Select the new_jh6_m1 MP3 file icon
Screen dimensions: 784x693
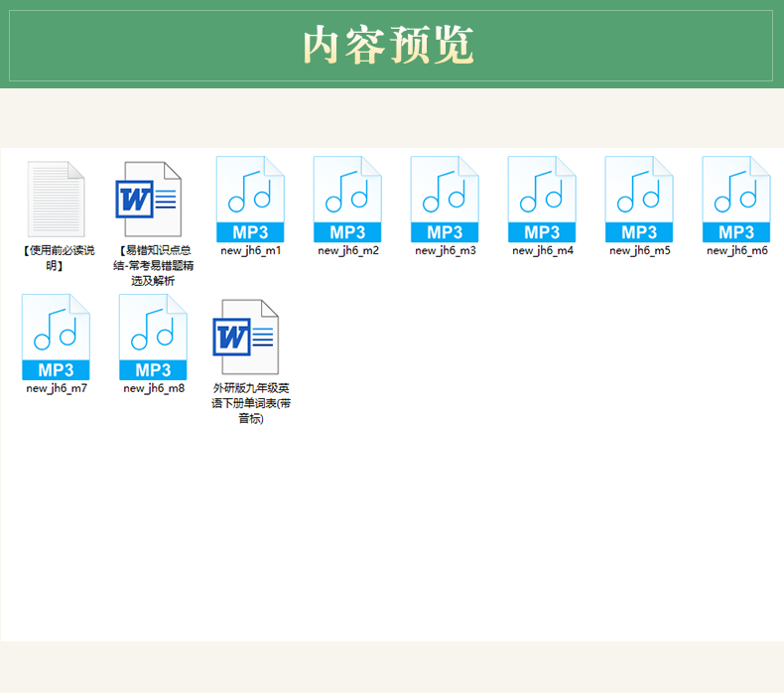coord(250,200)
